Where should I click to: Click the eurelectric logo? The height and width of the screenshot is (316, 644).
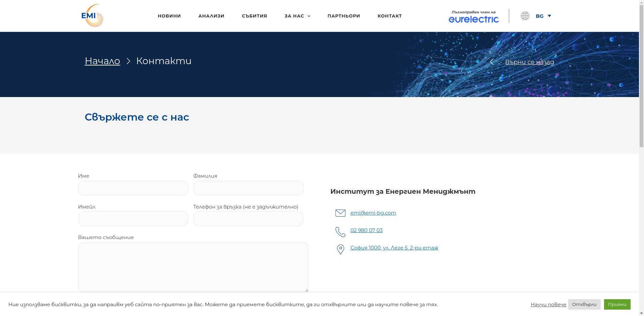tap(474, 19)
